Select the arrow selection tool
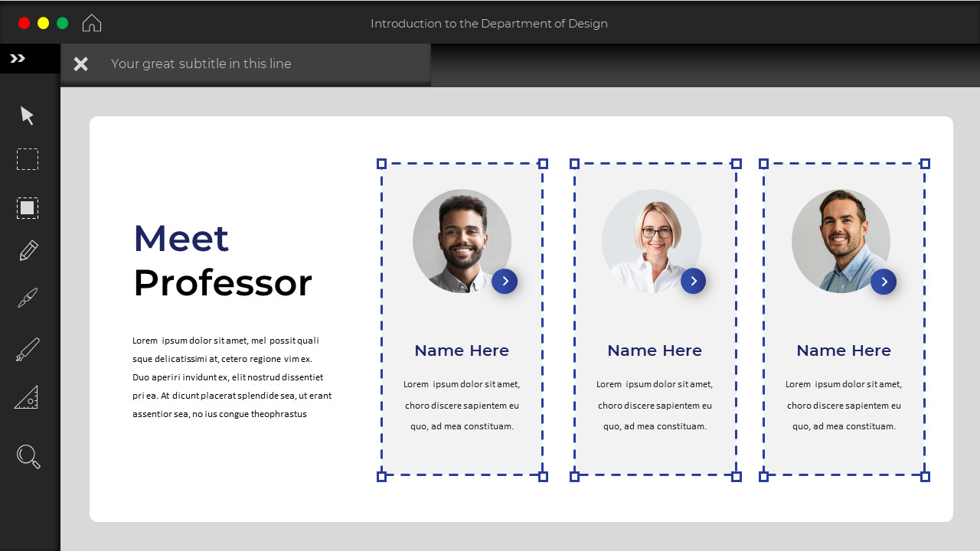Viewport: 980px width, 551px height. pos(27,115)
